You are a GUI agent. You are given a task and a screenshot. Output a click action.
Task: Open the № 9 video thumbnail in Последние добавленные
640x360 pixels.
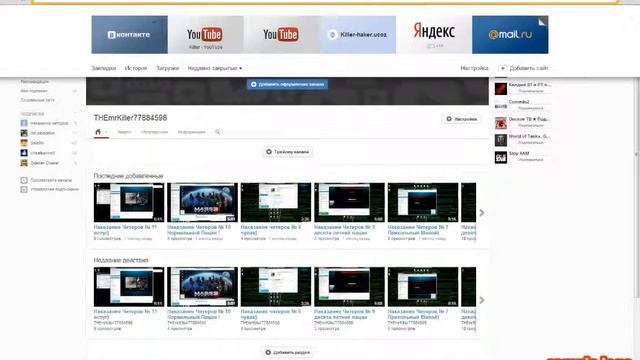click(x=349, y=202)
